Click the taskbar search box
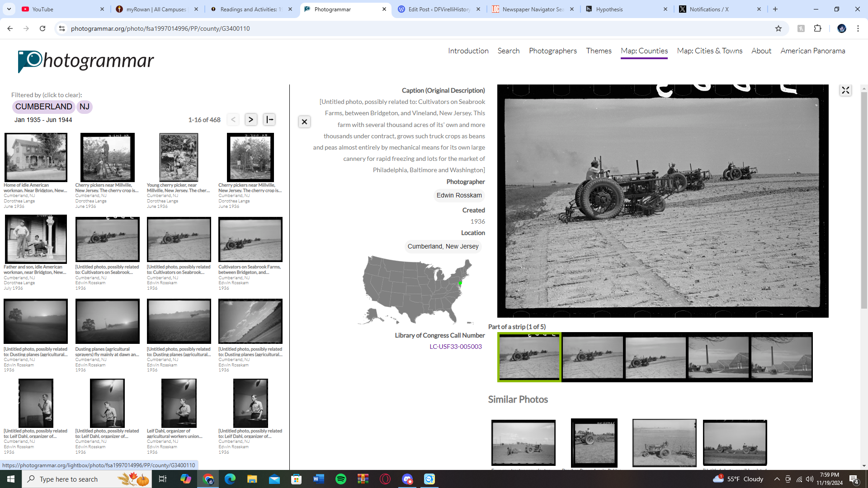This screenshot has width=868, height=488. point(86,479)
